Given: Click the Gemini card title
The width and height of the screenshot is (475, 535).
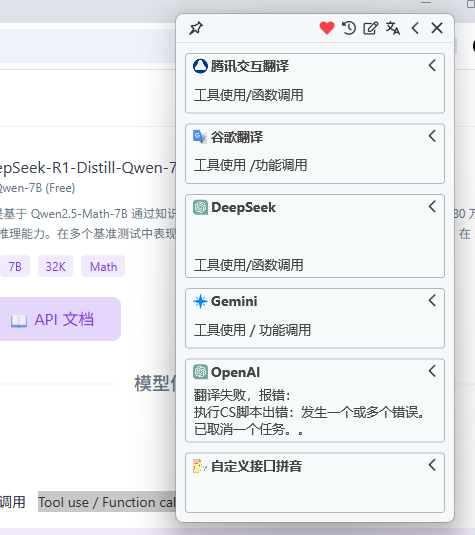Looking at the screenshot, I should pyautogui.click(x=234, y=302).
